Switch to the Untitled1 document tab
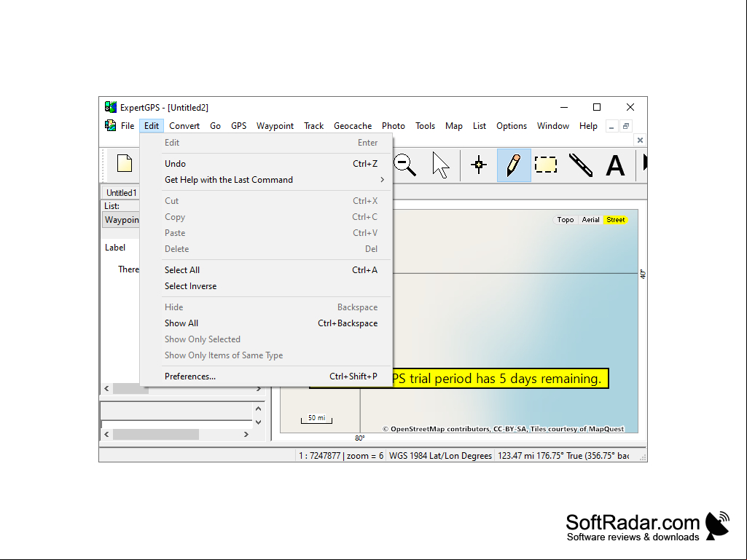 tap(121, 192)
